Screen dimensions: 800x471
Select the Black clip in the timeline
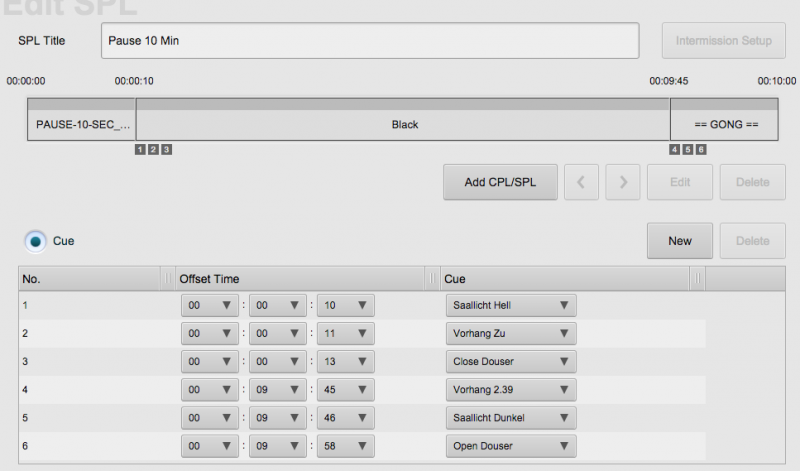click(x=404, y=125)
